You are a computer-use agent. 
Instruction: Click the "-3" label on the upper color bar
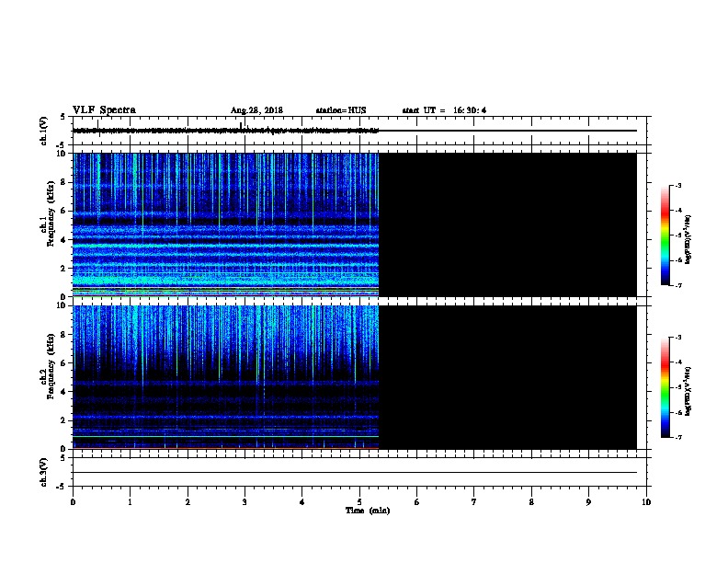pyautogui.click(x=678, y=185)
